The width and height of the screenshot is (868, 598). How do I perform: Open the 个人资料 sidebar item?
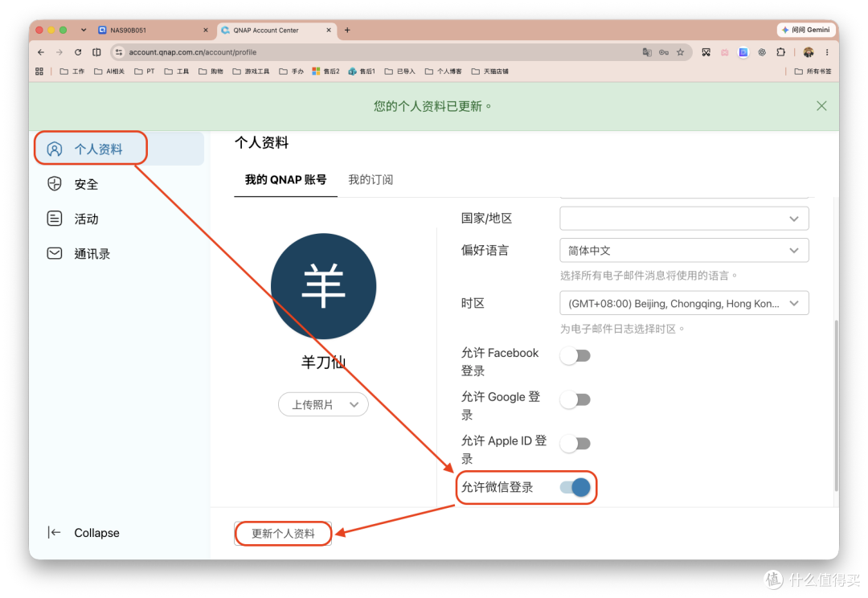coord(120,149)
